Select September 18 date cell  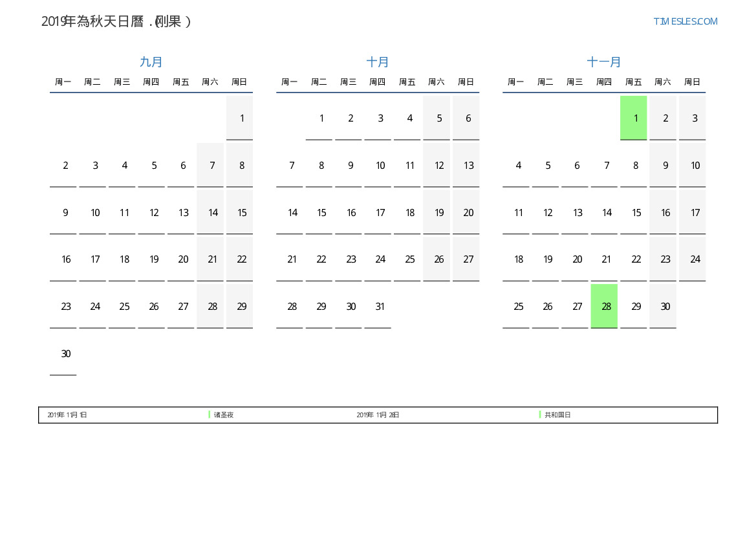pos(124,259)
